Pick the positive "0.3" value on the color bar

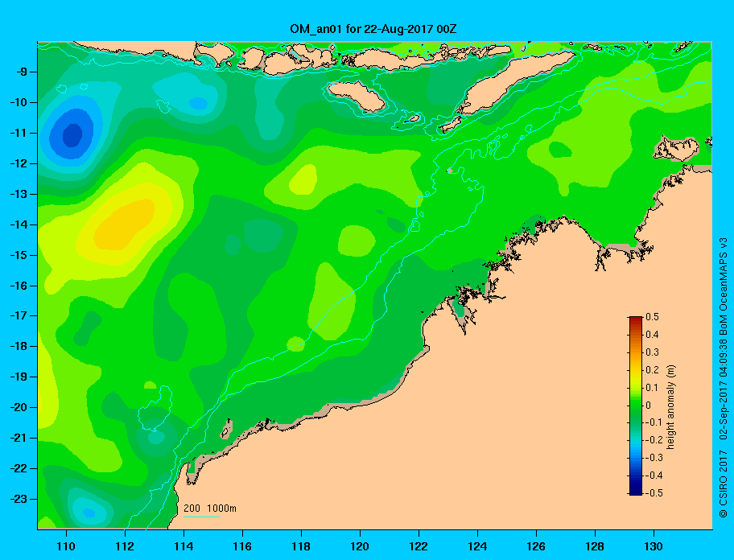point(653,352)
